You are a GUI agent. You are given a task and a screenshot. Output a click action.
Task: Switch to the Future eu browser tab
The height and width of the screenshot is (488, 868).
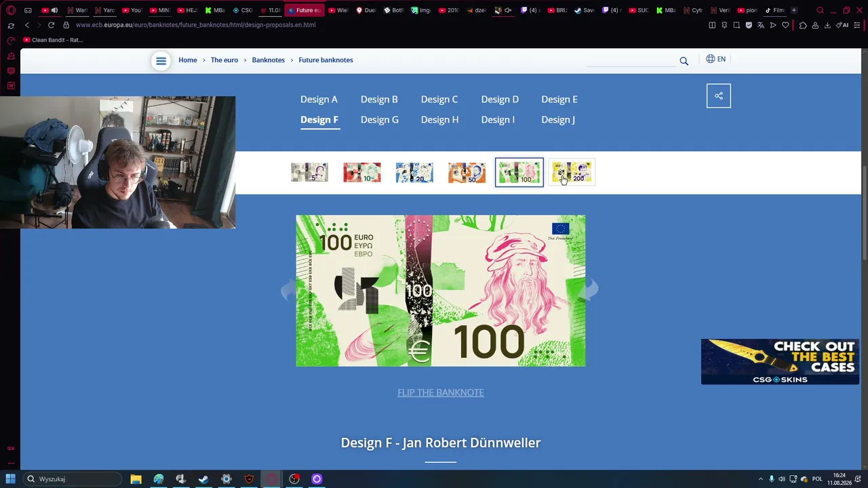tap(304, 10)
